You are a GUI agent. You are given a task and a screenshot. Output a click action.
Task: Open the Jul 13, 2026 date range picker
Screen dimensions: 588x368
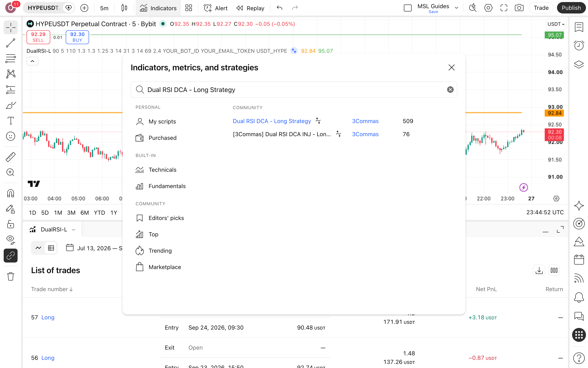[94, 248]
